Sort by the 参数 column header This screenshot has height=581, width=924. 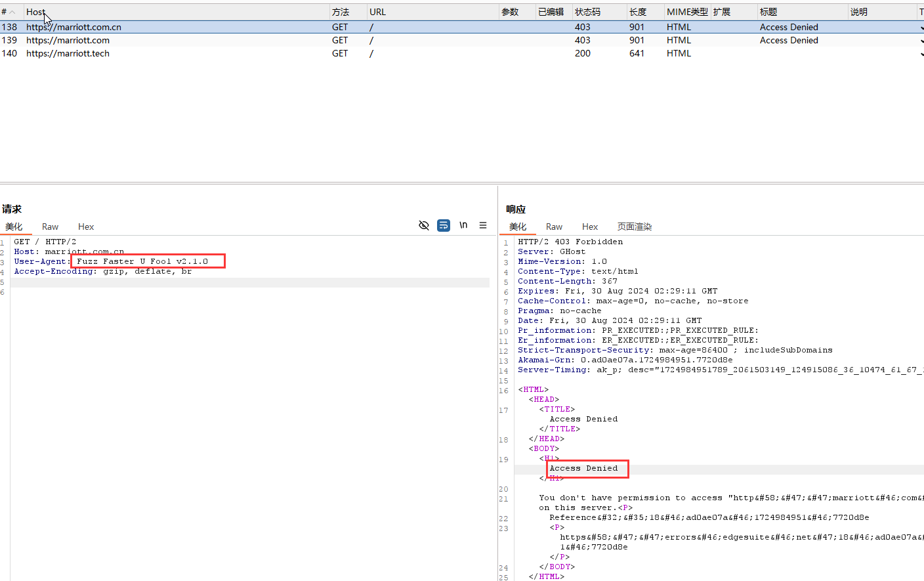coord(517,12)
